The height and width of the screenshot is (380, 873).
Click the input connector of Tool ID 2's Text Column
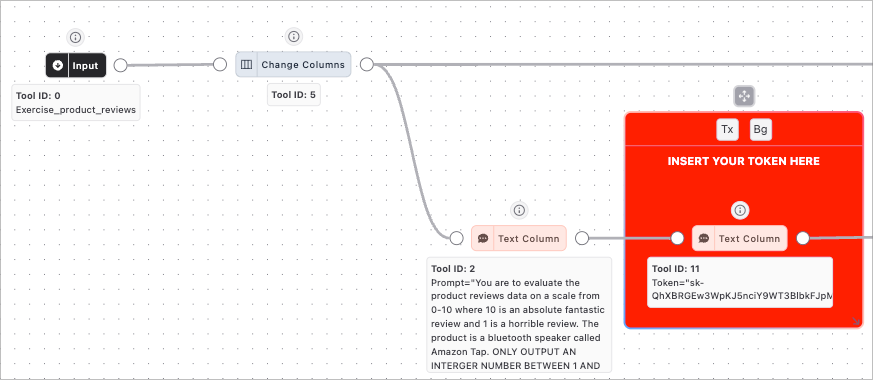456,238
